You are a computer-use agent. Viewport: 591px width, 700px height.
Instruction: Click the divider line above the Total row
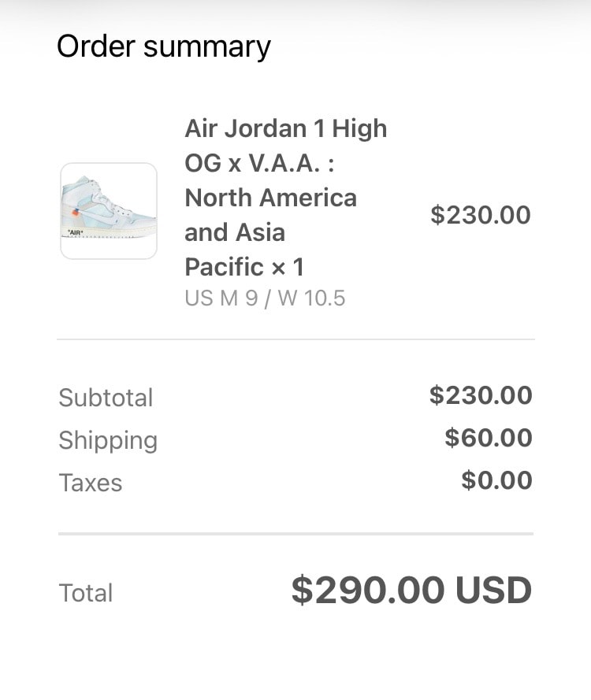click(x=295, y=534)
